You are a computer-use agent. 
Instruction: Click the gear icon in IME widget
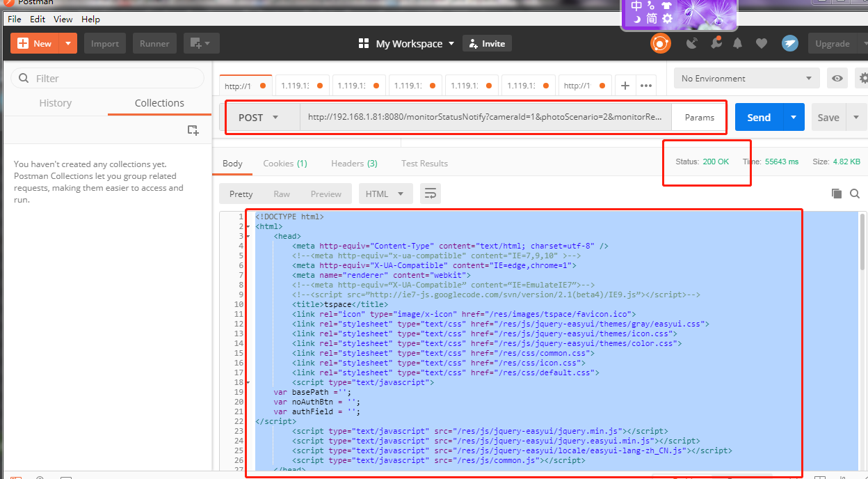tap(668, 19)
